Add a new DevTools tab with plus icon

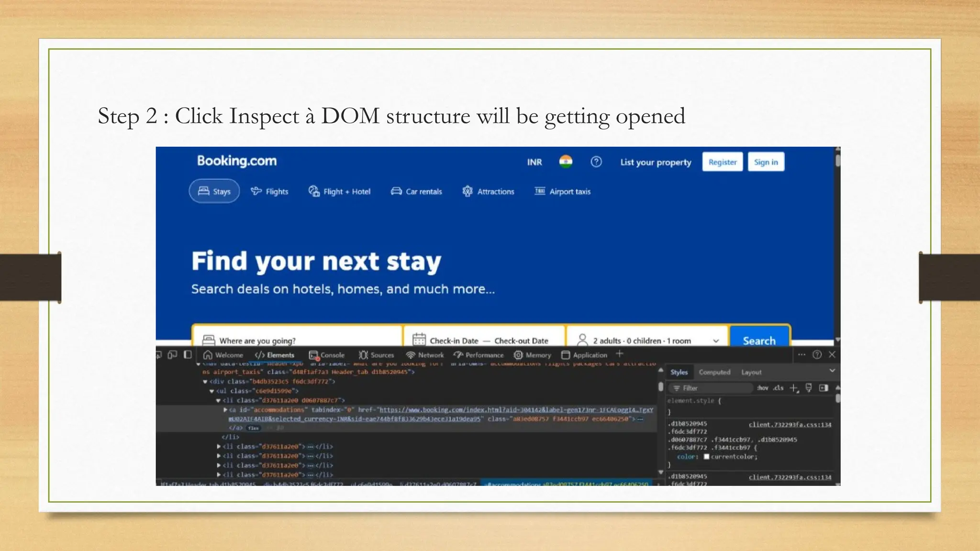(620, 354)
